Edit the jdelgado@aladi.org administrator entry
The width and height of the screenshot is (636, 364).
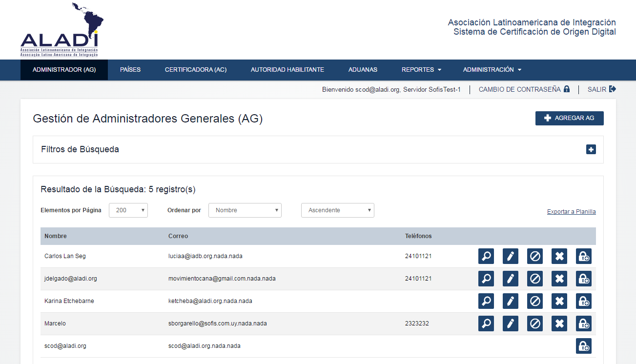[x=510, y=279]
